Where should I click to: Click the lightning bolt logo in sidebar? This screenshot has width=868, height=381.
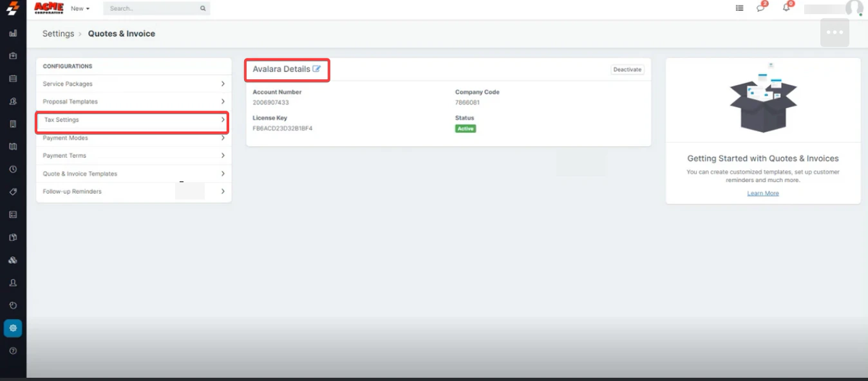[13, 8]
